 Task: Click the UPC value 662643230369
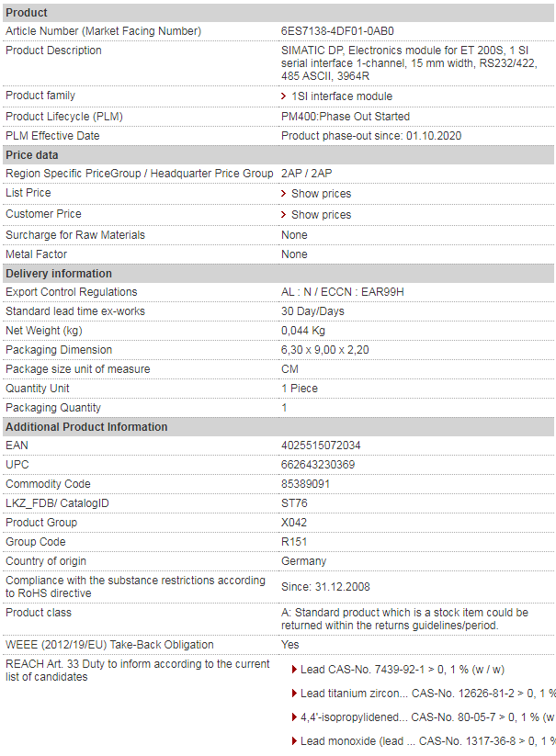pyautogui.click(x=318, y=465)
